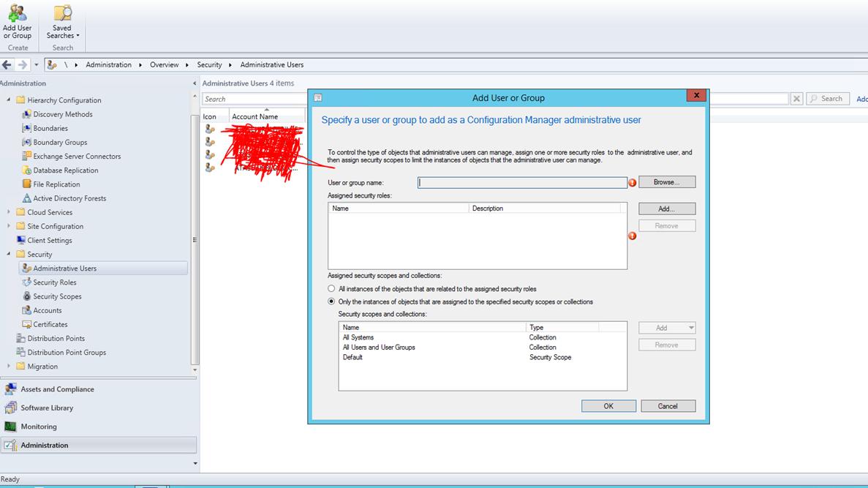This screenshot has width=868, height=488.
Task: Select Only the instances of objects radio
Action: 331,301
